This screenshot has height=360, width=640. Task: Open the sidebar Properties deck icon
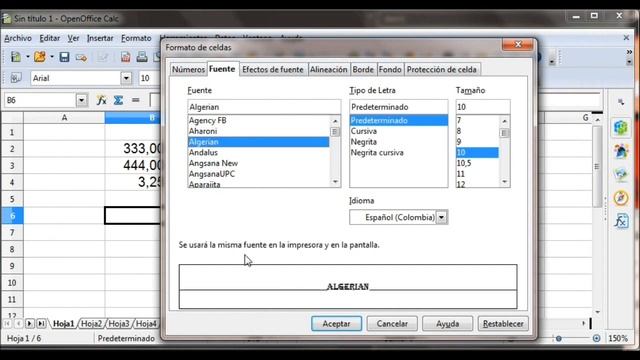621,128
